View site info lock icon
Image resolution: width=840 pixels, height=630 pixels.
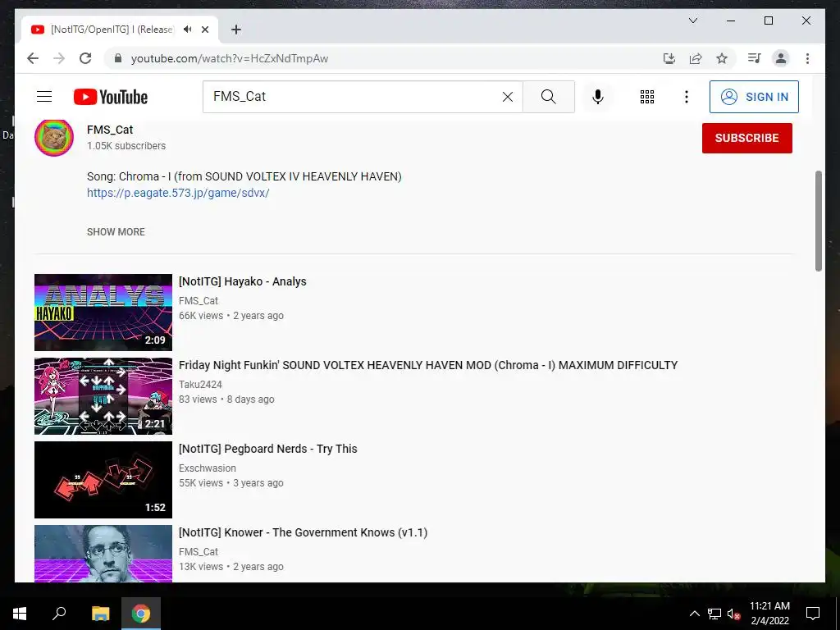click(x=118, y=58)
